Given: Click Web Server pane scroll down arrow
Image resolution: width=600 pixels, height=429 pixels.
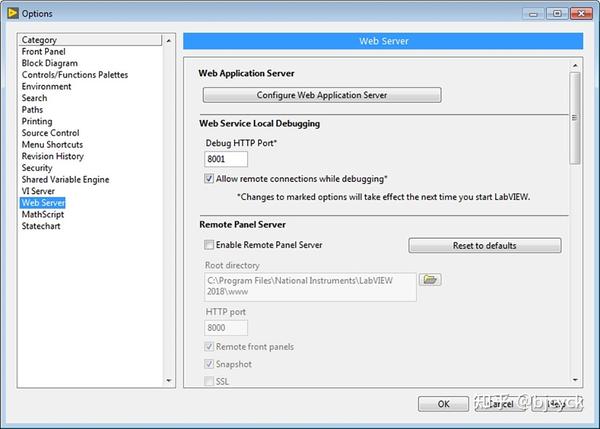Looking at the screenshot, I should (575, 380).
